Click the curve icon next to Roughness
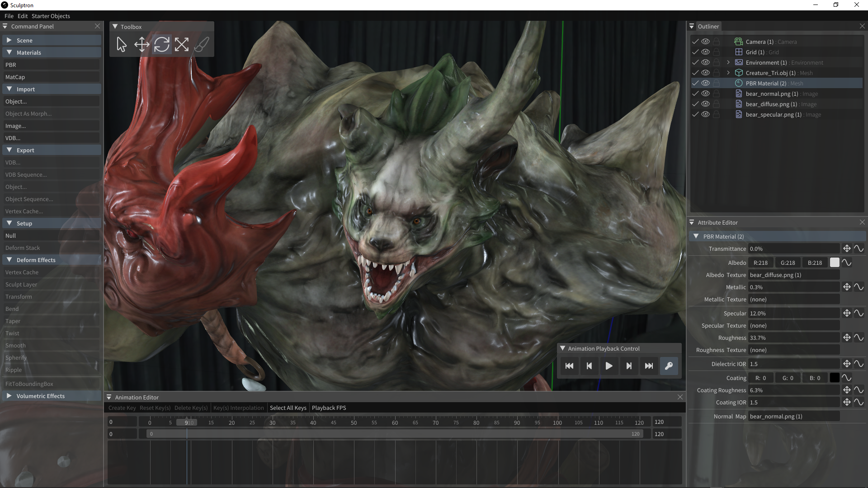The width and height of the screenshot is (868, 488). (859, 338)
